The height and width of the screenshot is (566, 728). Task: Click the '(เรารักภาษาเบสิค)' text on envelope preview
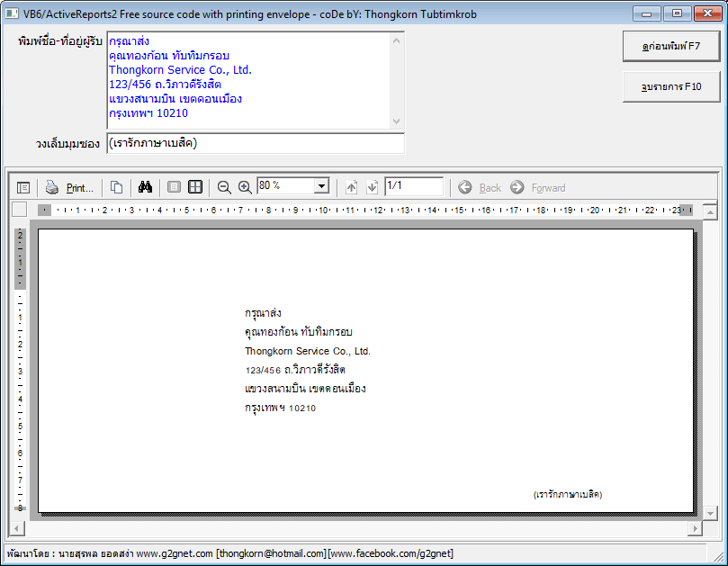point(568,495)
